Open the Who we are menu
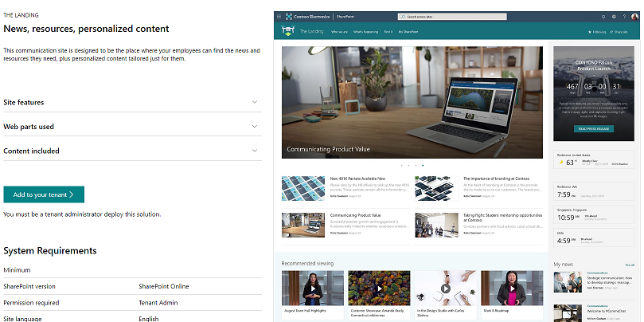 (339, 32)
